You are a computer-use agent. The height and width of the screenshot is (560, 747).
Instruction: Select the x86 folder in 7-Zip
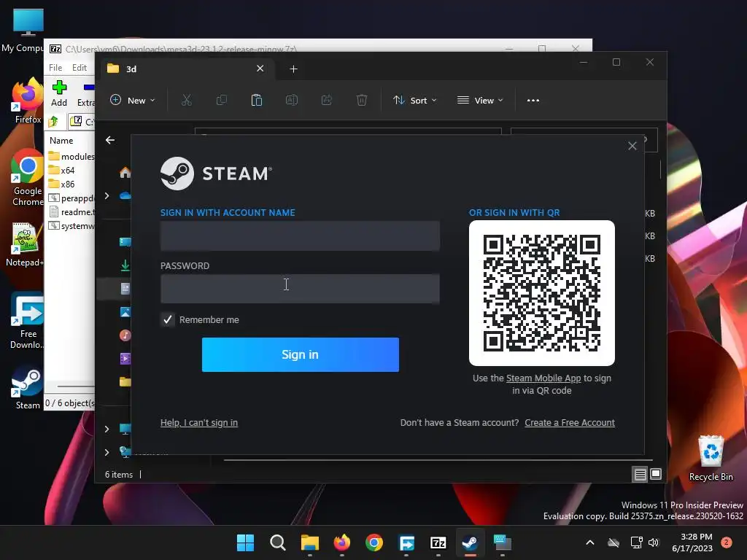61,184
